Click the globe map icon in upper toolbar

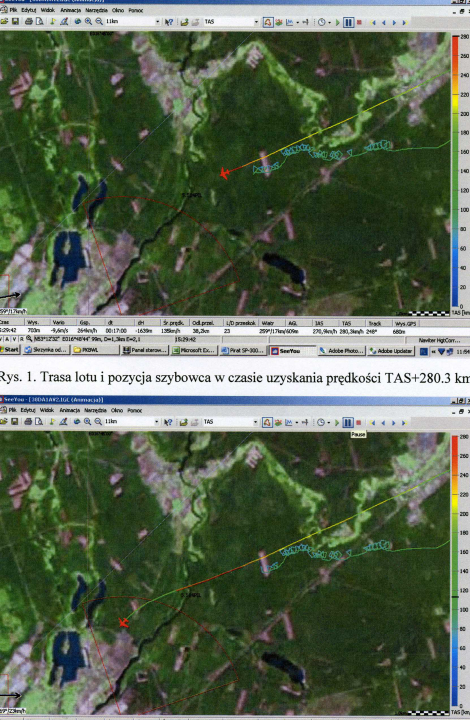point(78,22)
